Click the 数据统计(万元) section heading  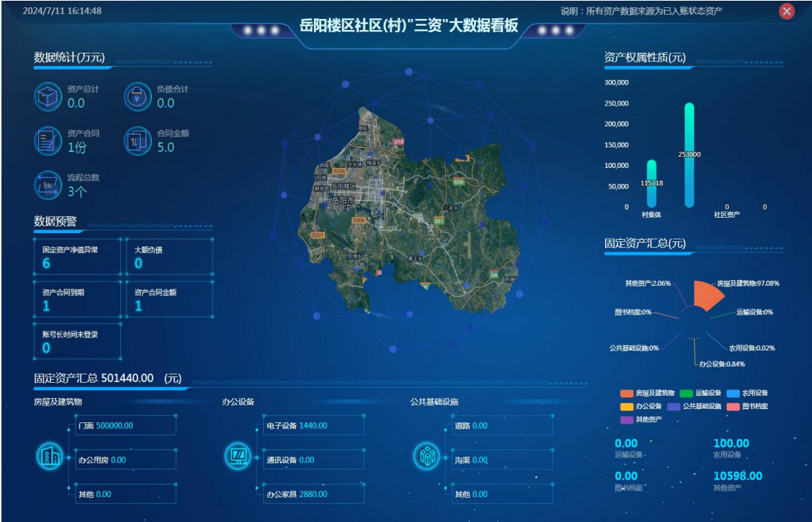point(70,57)
